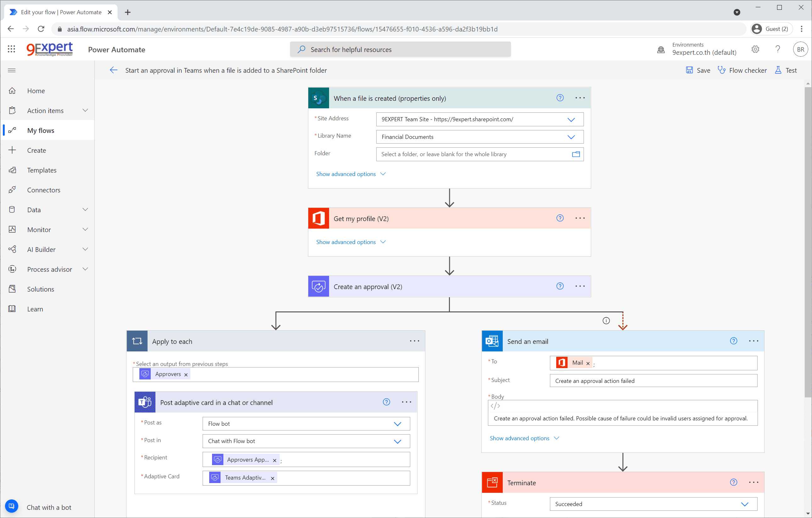
Task: Open the Post as Flow bot dropdown
Action: [398, 424]
